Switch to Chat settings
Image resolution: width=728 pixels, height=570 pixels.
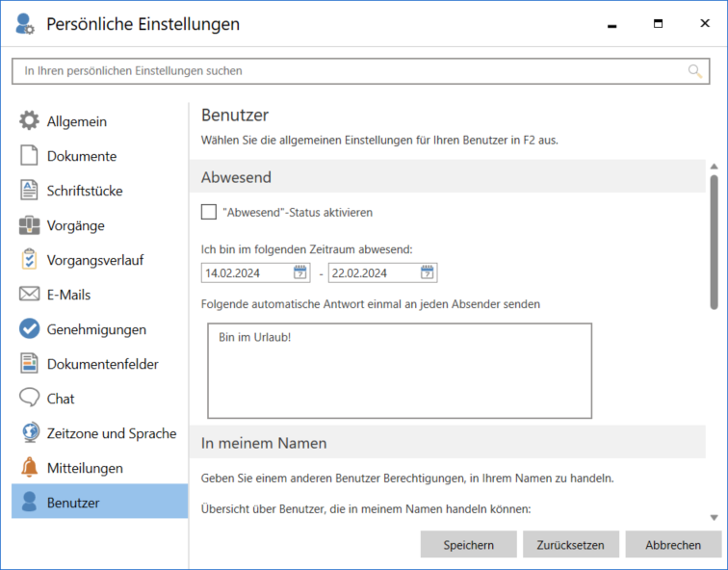100,399
